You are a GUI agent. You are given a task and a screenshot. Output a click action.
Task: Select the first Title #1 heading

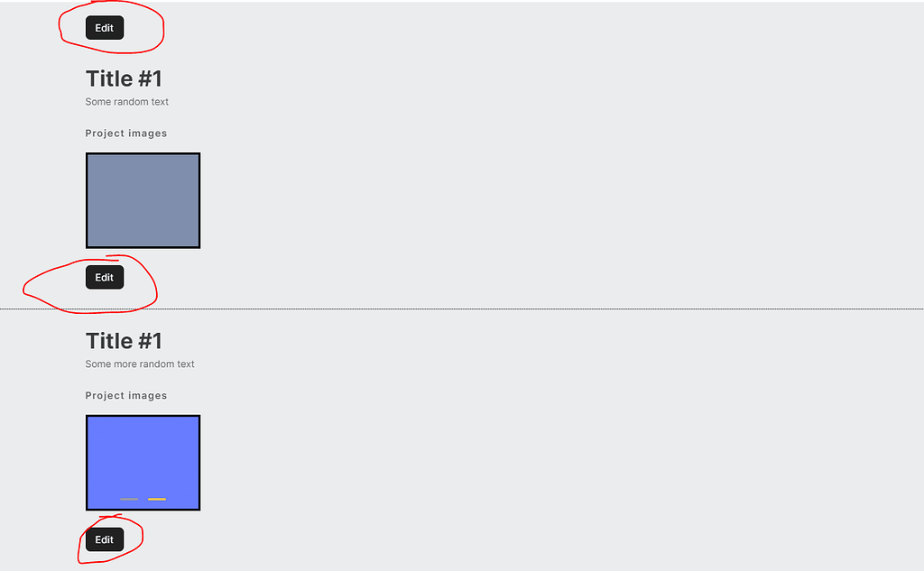[124, 78]
